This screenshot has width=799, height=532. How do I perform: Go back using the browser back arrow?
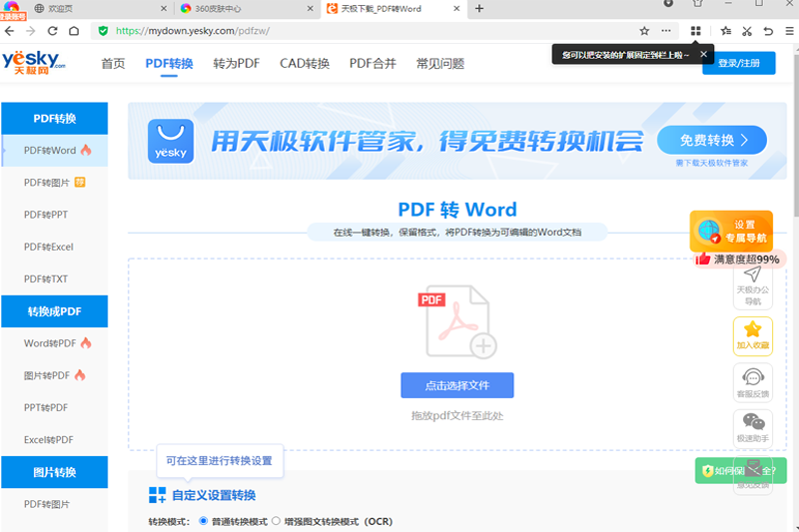point(9,31)
